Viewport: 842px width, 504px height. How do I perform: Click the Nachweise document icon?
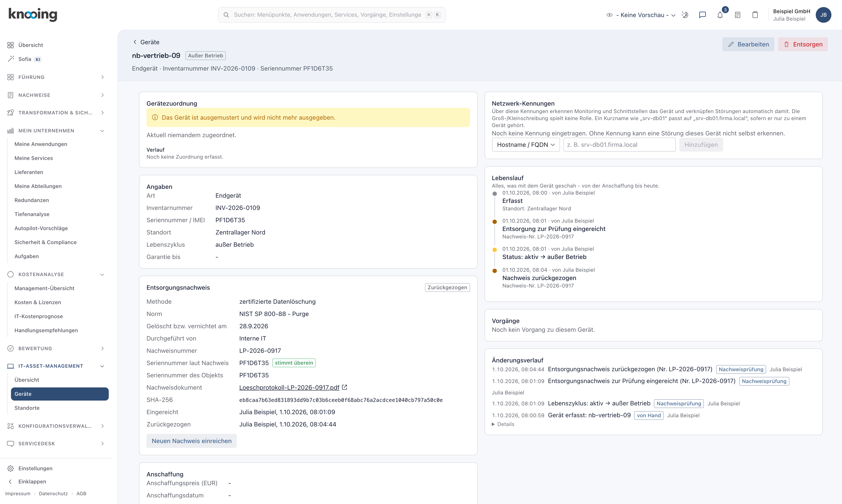(x=11, y=95)
